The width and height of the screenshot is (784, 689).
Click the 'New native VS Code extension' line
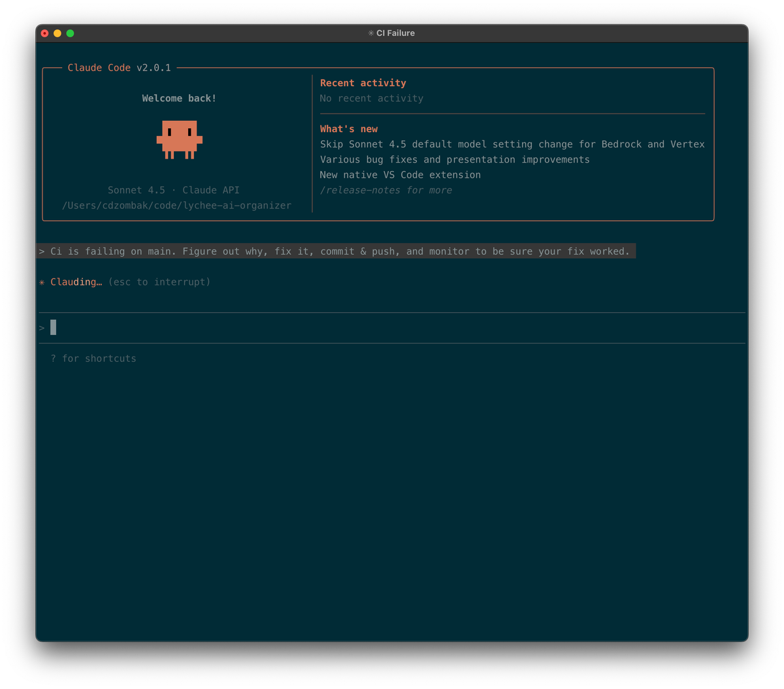click(x=400, y=175)
